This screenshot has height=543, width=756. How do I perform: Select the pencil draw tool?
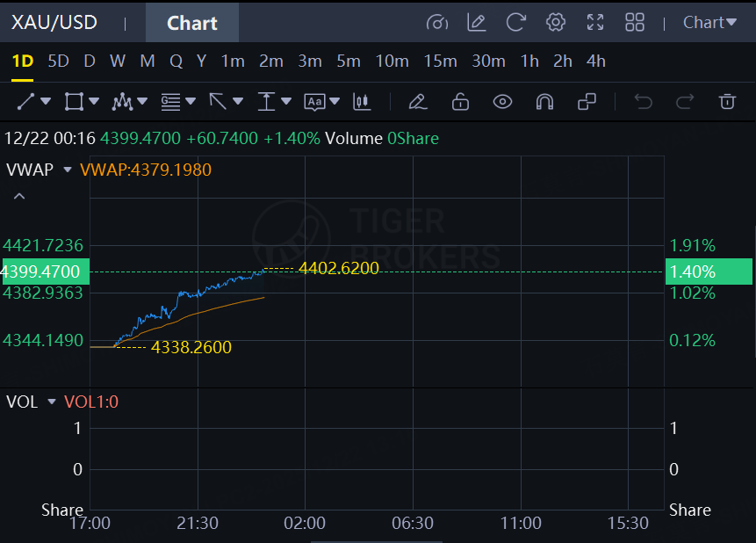(x=418, y=102)
